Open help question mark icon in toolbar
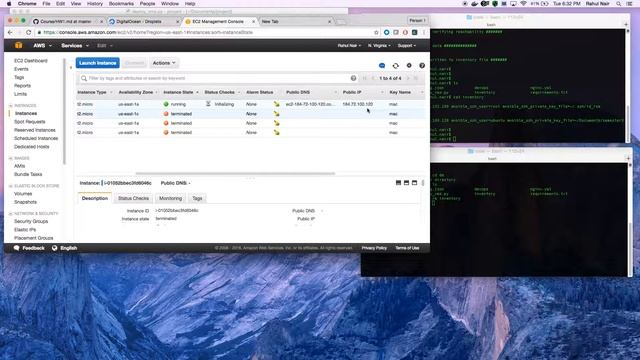Image resolution: width=640 pixels, height=360 pixels. [422, 65]
